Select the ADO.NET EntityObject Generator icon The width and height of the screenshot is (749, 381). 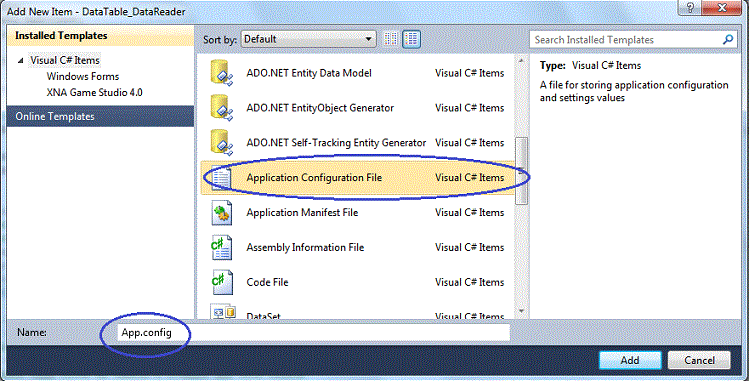(222, 108)
